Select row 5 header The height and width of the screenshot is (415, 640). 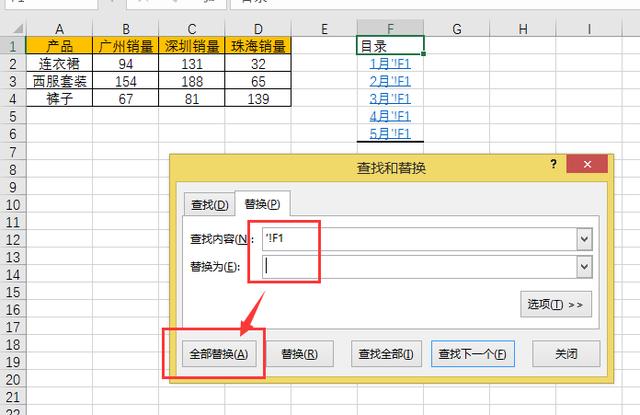coord(13,117)
